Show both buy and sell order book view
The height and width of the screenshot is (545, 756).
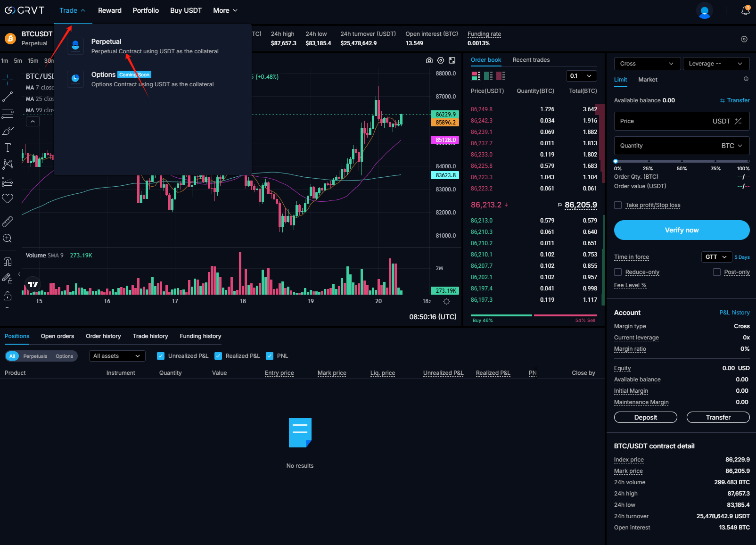click(x=476, y=76)
